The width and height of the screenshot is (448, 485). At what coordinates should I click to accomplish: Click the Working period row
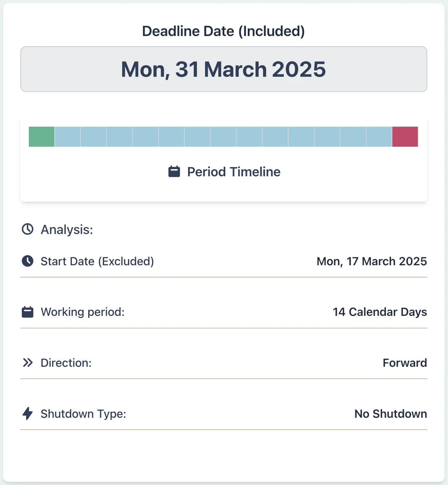82,311
